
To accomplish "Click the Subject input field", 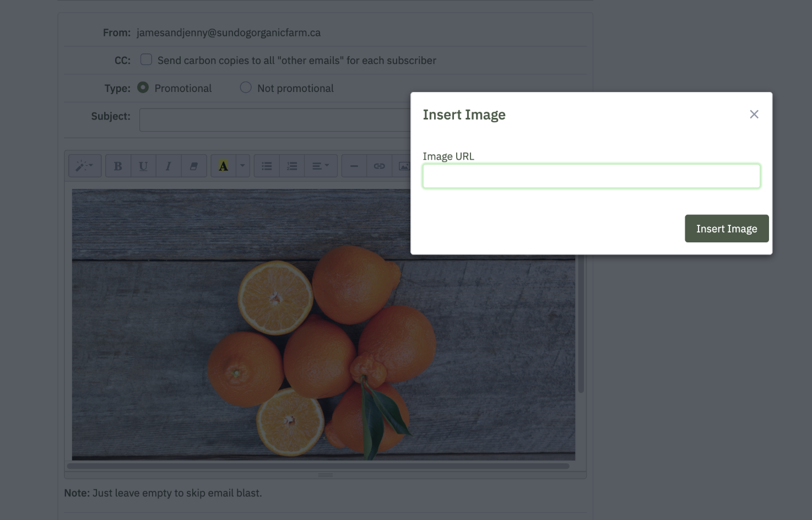I will click(275, 120).
